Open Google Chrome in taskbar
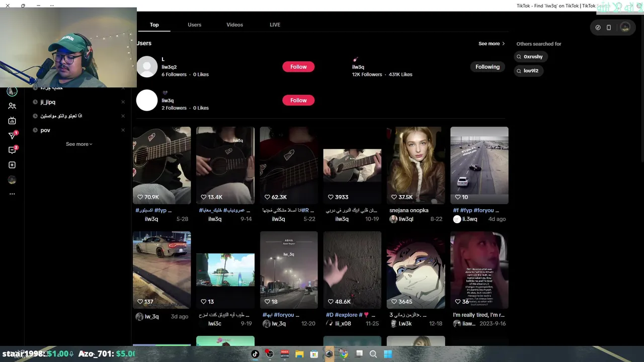Viewport: 644px width, 362px height. (344, 354)
